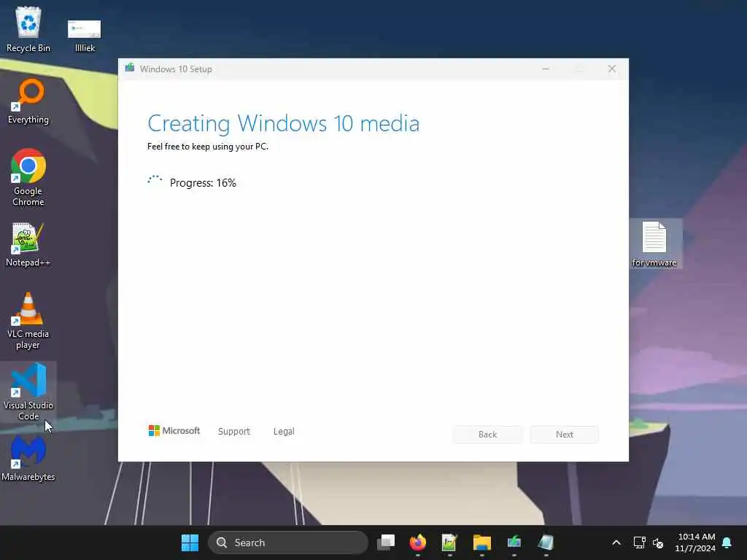Select the Everything search desktop icon

(28, 101)
